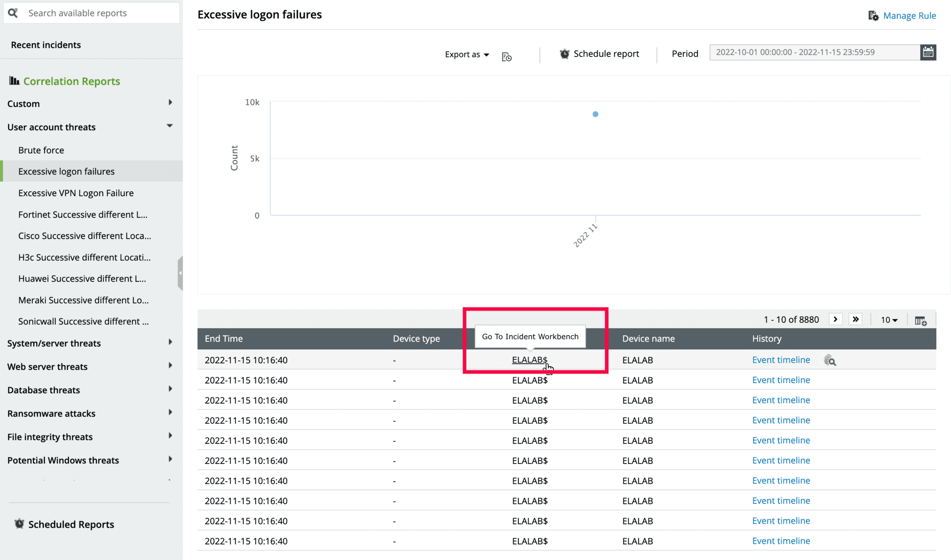Click the calendar icon beside Period field
This screenshot has width=951, height=560.
(x=928, y=52)
